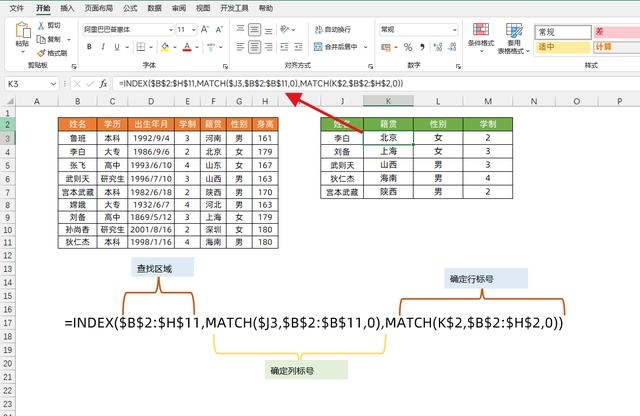Increase font size with the larger A

click(x=205, y=29)
